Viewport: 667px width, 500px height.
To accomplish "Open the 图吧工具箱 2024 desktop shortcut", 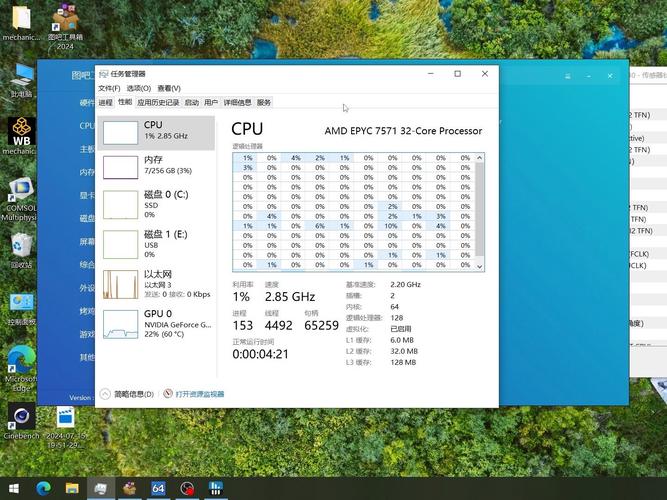I will [65, 26].
